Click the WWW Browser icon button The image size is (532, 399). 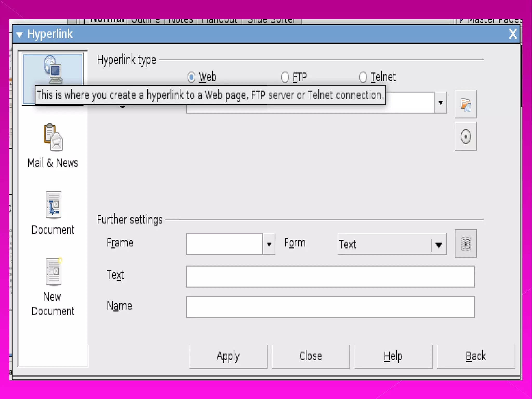pos(465,104)
